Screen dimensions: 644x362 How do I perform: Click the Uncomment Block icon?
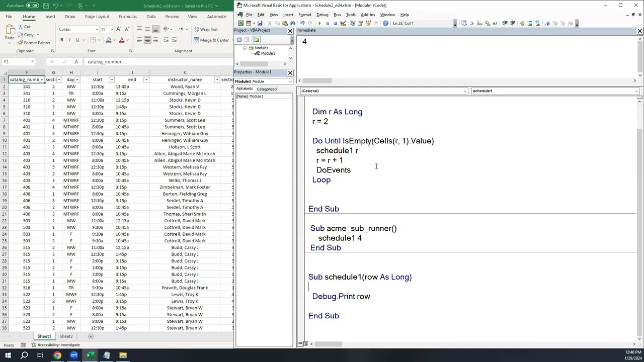(x=537, y=23)
